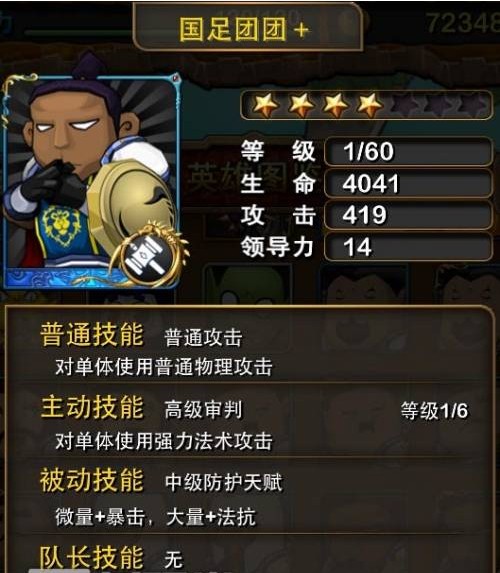
Task: Open the 队长技能 无 row
Action: 249,556
